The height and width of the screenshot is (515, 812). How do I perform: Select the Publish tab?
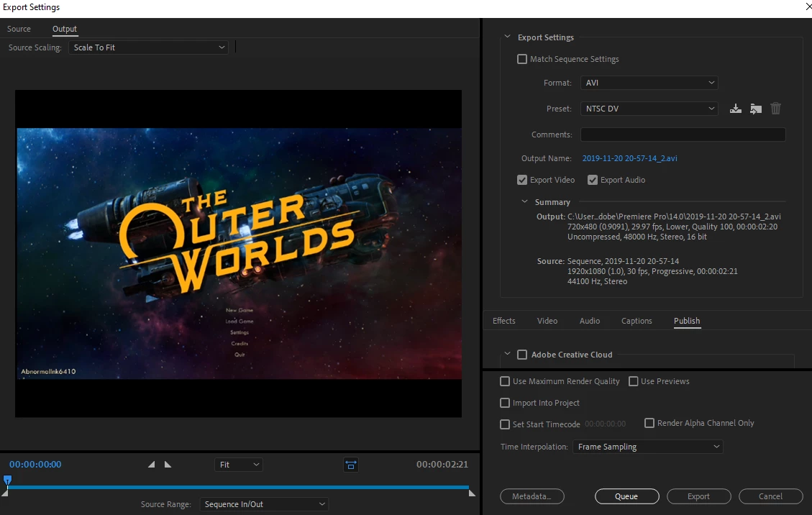click(687, 321)
